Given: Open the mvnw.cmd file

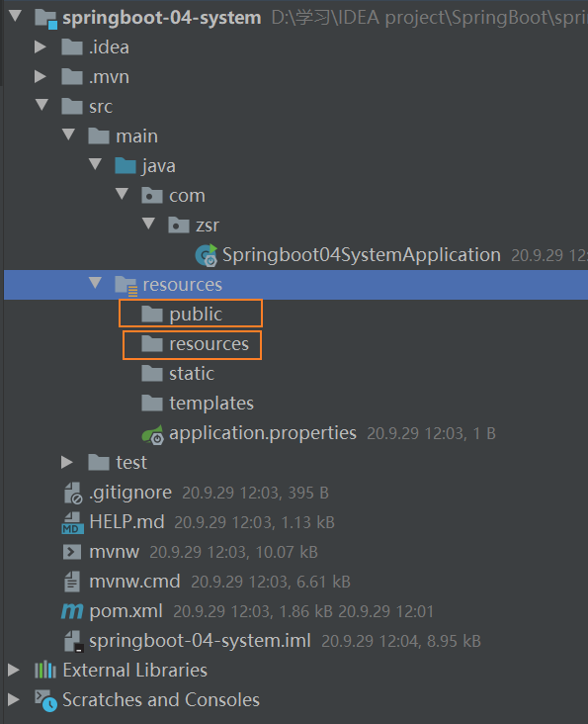Looking at the screenshot, I should (134, 582).
